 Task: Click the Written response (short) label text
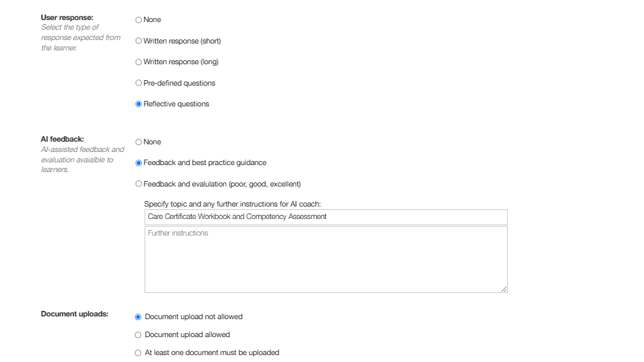tap(182, 41)
